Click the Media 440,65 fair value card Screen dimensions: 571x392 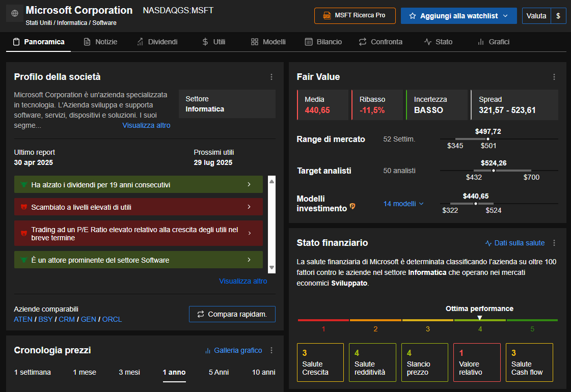click(x=322, y=105)
